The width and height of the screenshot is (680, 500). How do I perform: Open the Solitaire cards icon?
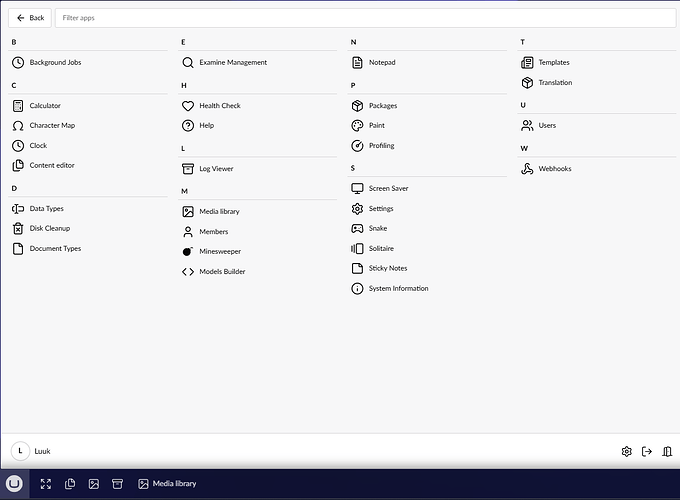click(357, 248)
